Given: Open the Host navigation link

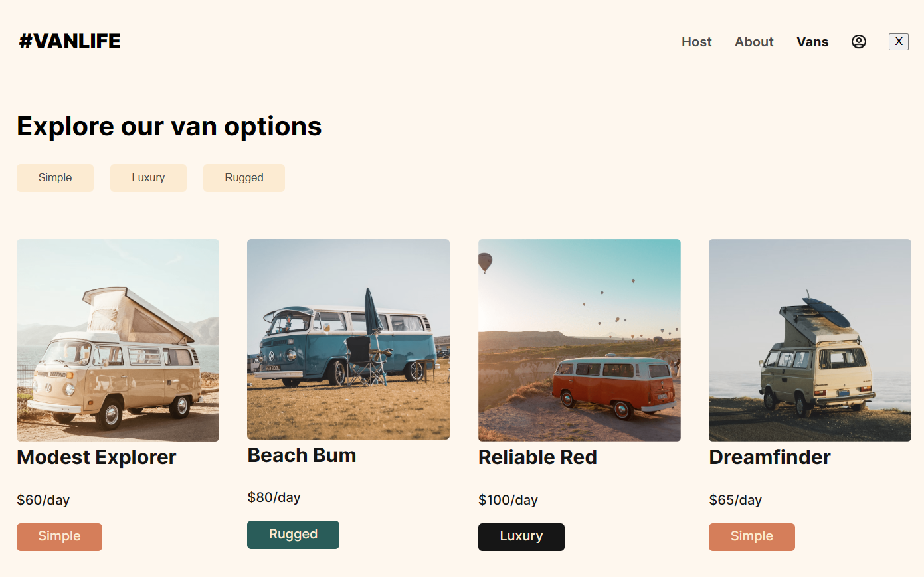Looking at the screenshot, I should point(696,42).
